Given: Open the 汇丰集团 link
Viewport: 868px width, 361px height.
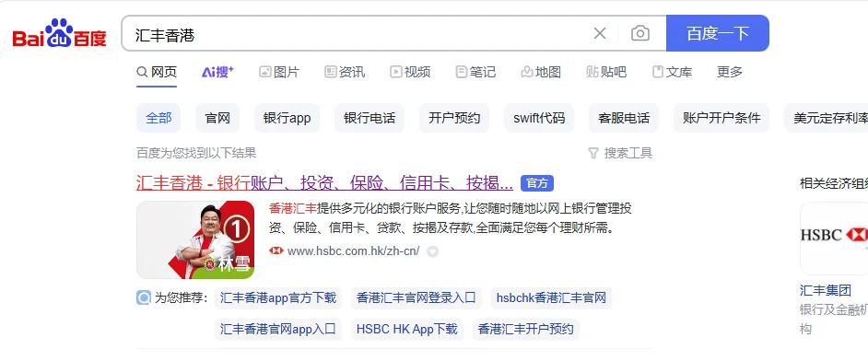Looking at the screenshot, I should click(826, 290).
